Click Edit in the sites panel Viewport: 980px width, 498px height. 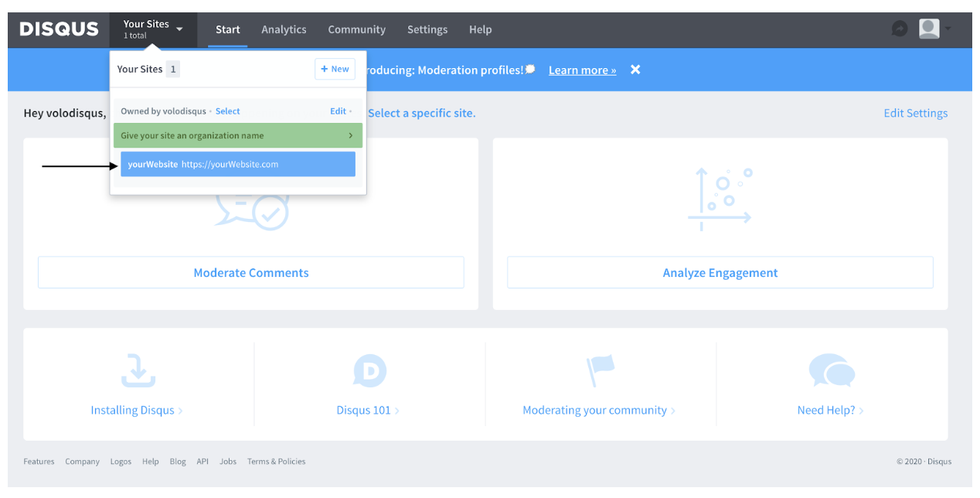coord(338,111)
